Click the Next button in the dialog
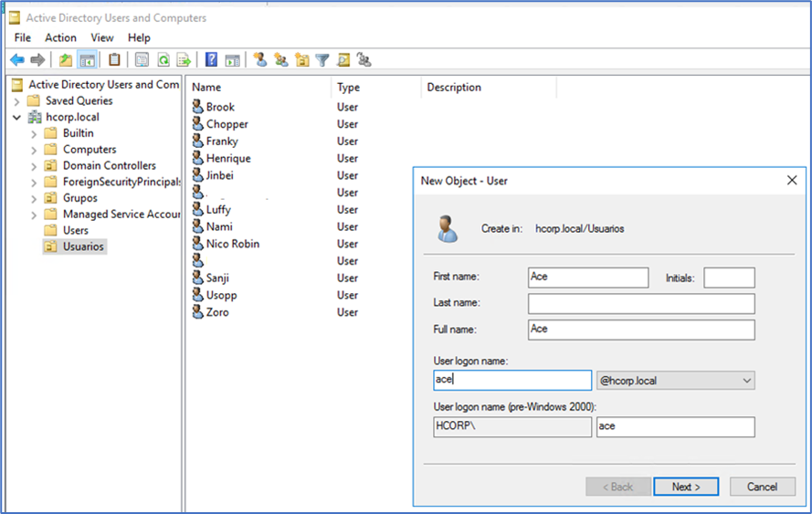The height and width of the screenshot is (514, 812). pyautogui.click(x=686, y=487)
